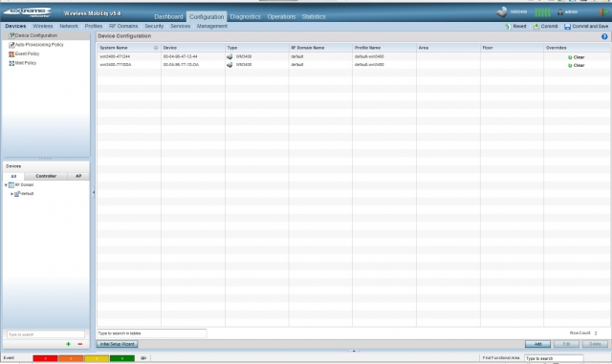Select the Profiles submenu
The image size is (612, 364).
[x=94, y=26]
